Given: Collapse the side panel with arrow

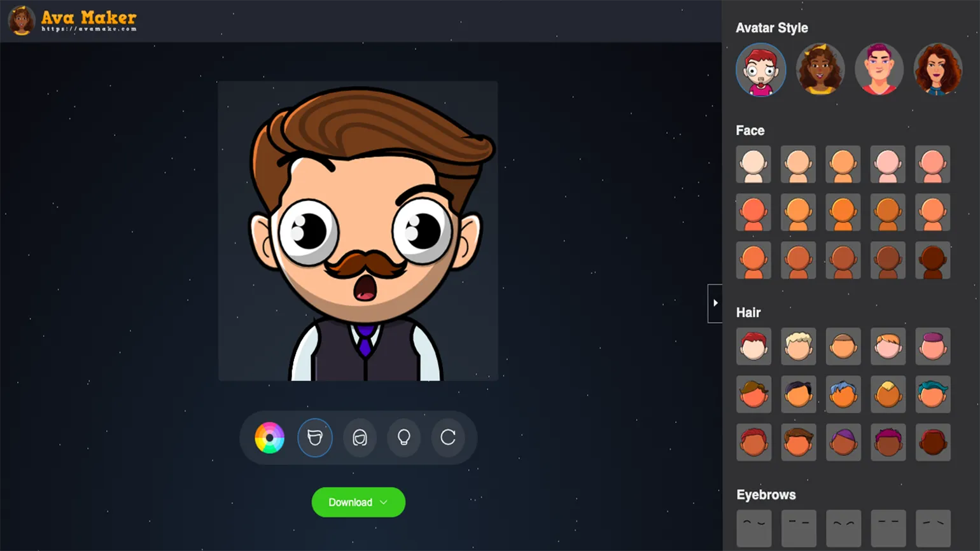Looking at the screenshot, I should click(715, 303).
